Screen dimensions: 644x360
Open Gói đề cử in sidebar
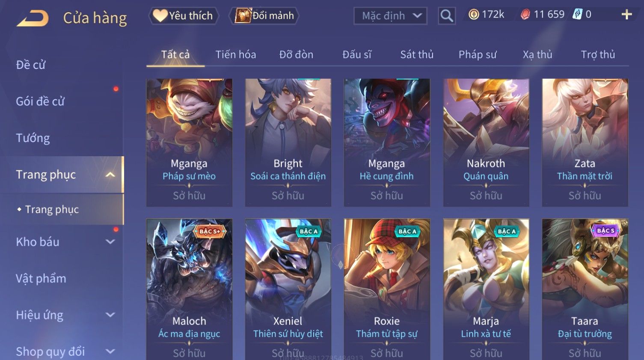coord(40,101)
